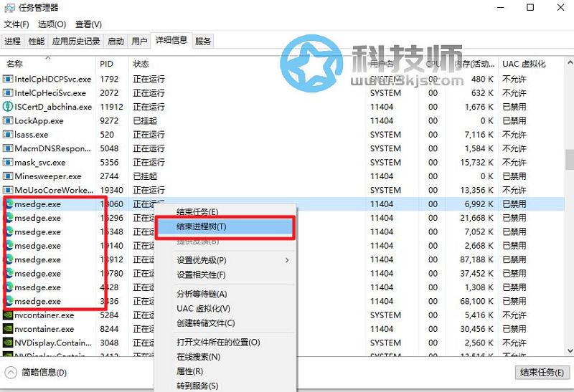Sort by the 状态 column header
This screenshot has height=392, width=574.
tap(141, 64)
